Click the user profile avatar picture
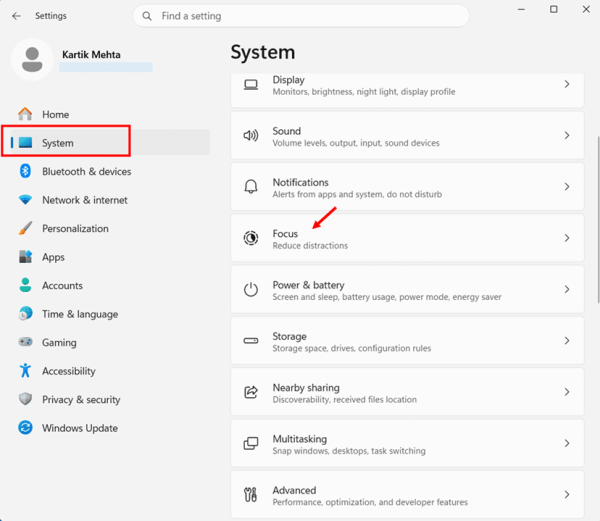 pos(32,60)
